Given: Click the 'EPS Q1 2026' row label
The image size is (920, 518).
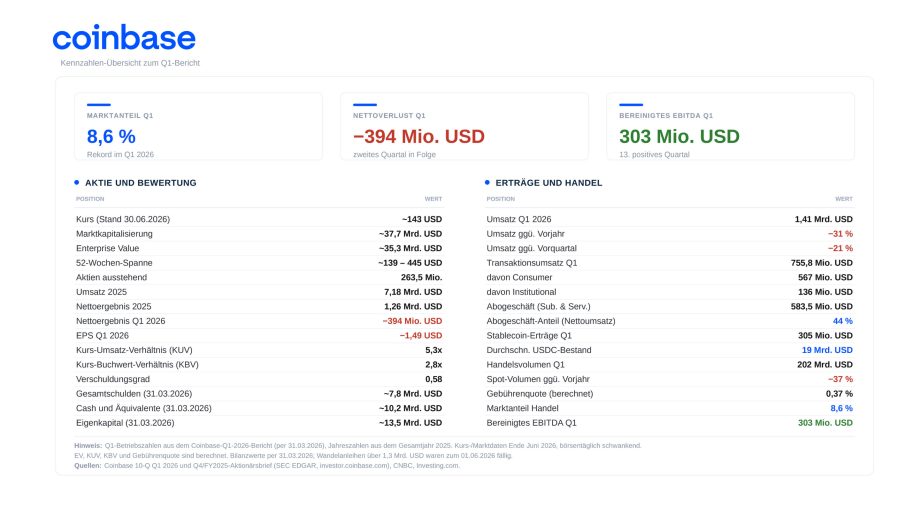Looking at the screenshot, I should click(102, 336).
